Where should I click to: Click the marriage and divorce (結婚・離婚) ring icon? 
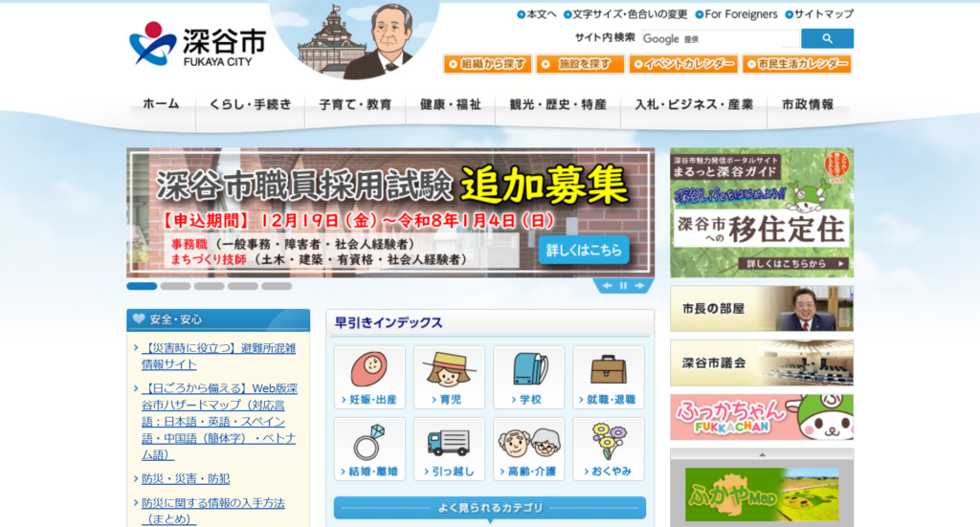(369, 449)
